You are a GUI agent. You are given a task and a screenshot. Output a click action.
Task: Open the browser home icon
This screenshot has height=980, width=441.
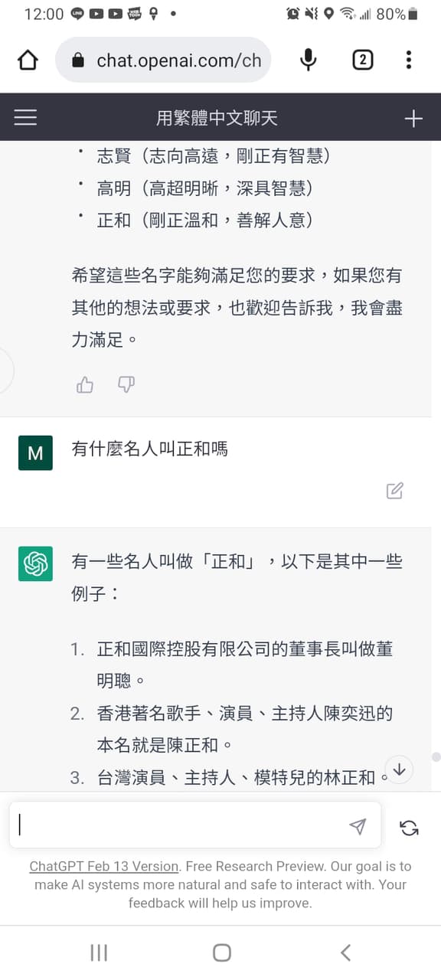click(x=28, y=60)
